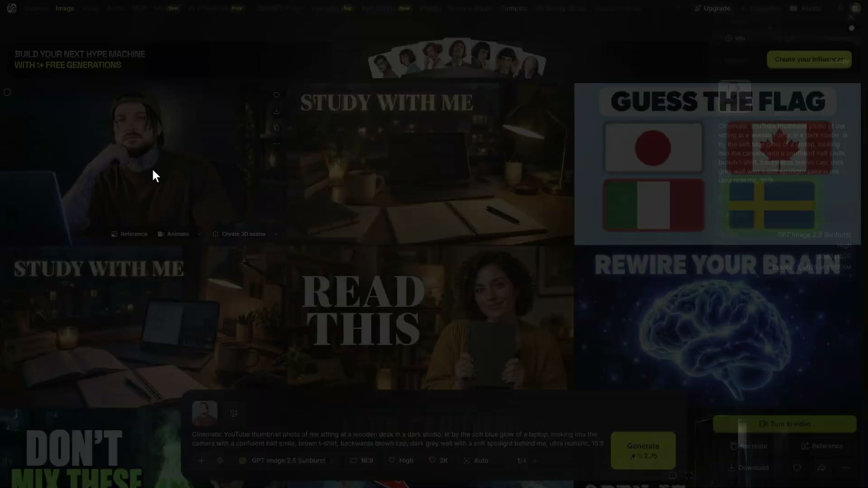Click the reference portrait thumbnail in the prompt box
Viewport: 868px width, 488px height.
[x=205, y=413]
